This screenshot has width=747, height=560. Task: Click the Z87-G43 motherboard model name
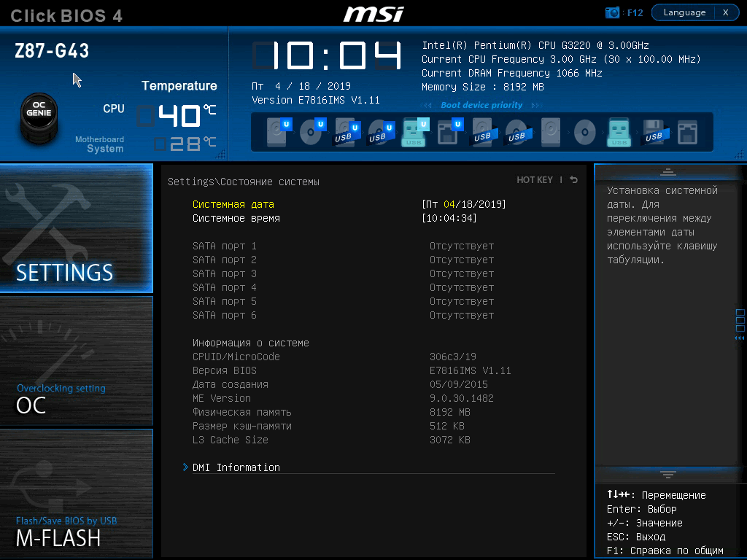point(52,51)
